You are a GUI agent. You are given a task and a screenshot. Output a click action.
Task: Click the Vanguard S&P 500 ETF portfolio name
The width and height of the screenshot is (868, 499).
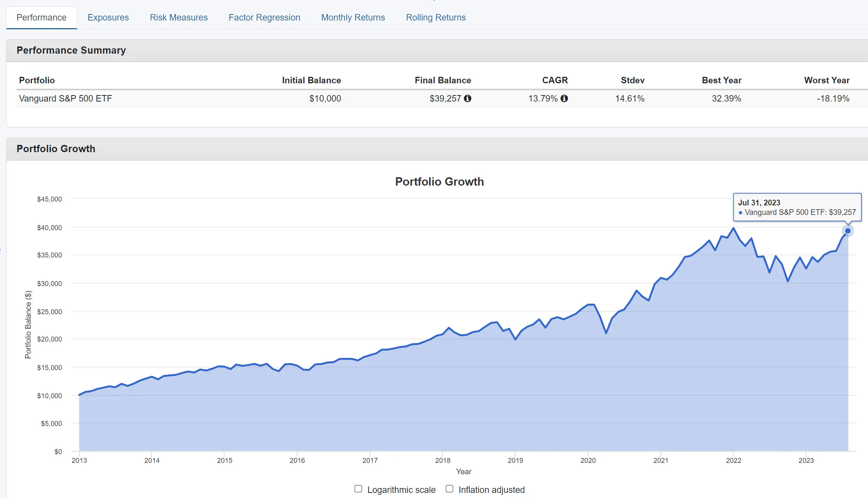[x=65, y=99]
